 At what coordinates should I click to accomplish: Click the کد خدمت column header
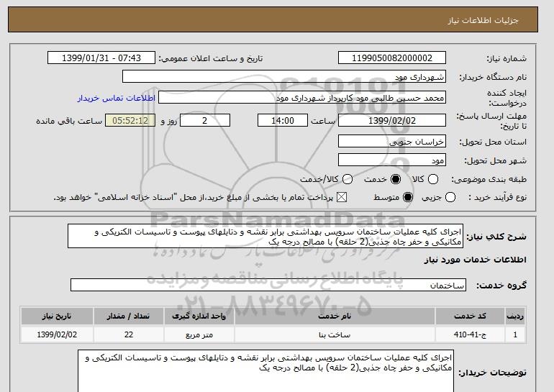pyautogui.click(x=470, y=316)
